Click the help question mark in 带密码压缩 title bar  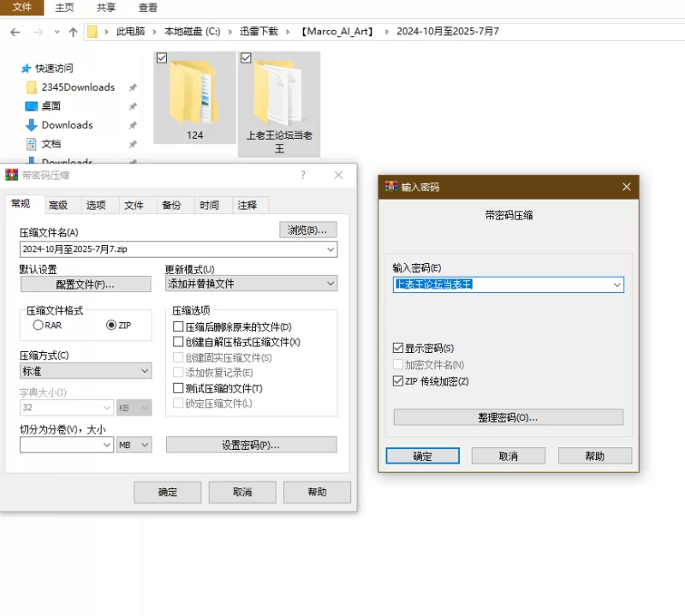(303, 175)
